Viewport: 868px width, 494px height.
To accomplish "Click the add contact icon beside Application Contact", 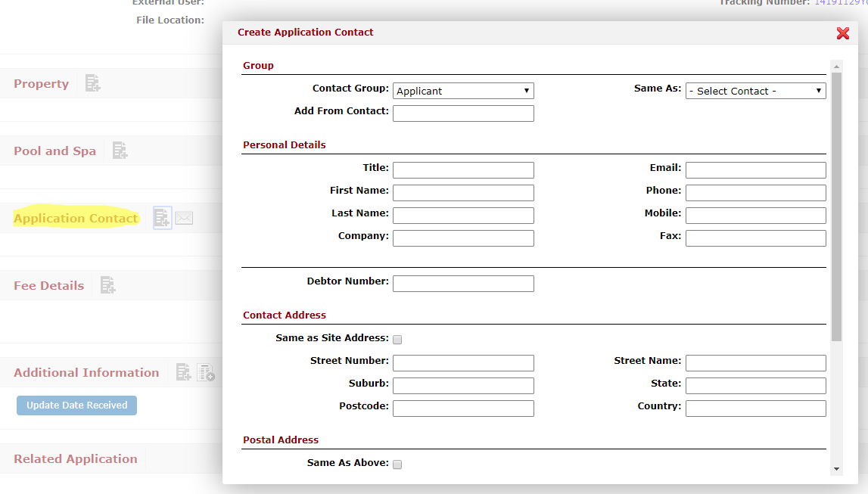I will [x=162, y=218].
